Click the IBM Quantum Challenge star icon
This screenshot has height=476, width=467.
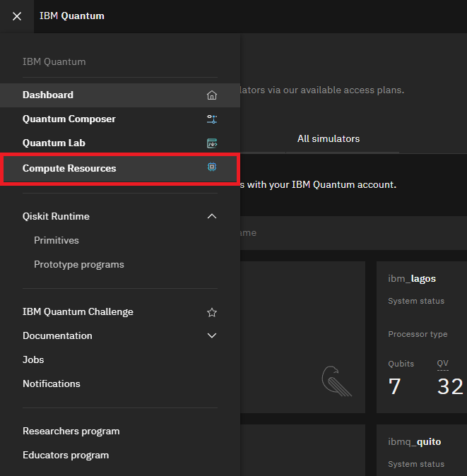(211, 312)
